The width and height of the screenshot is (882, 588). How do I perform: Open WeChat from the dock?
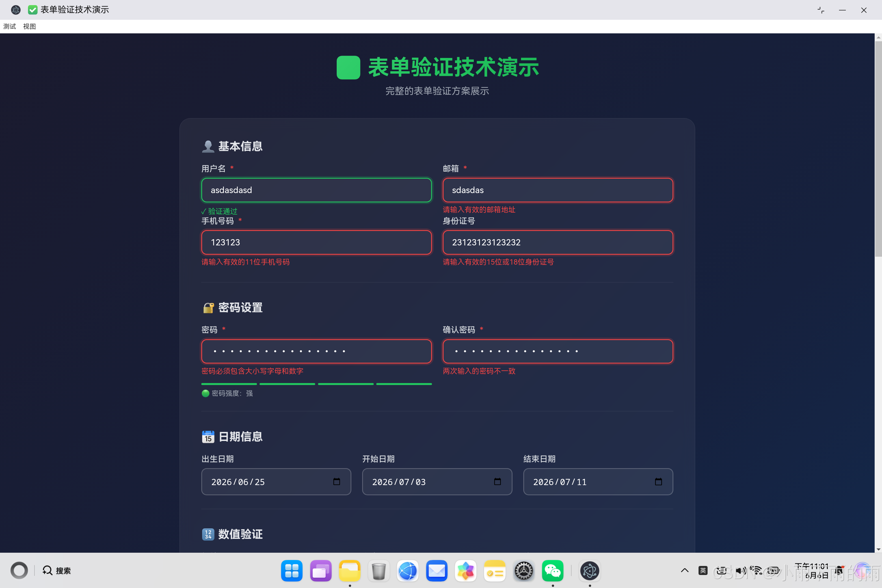[552, 571]
